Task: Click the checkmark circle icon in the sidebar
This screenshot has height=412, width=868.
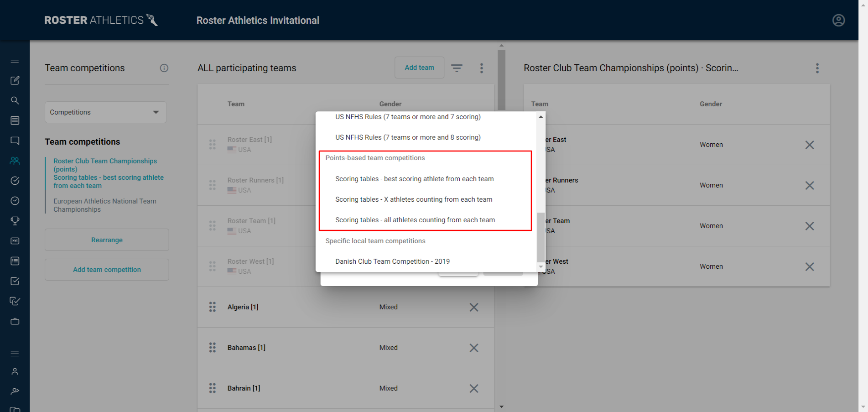Action: click(15, 180)
